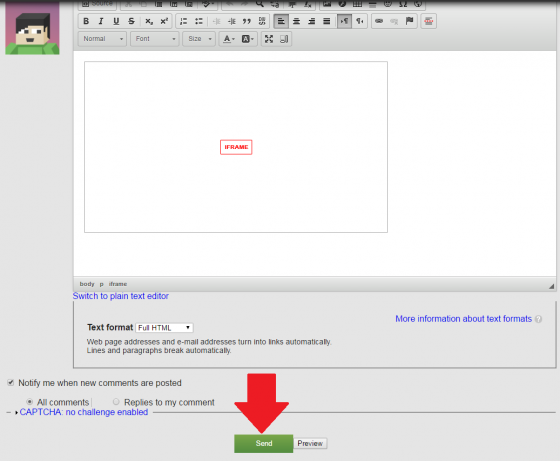Decrease the indent
Image resolution: width=560 pixels, height=461 pixels.
[x=216, y=21]
